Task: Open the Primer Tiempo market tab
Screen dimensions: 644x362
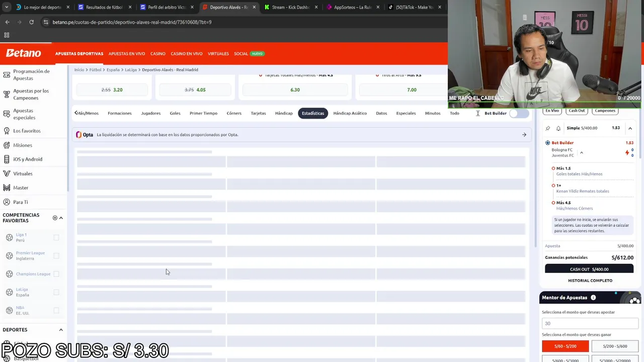Action: pos(203,113)
